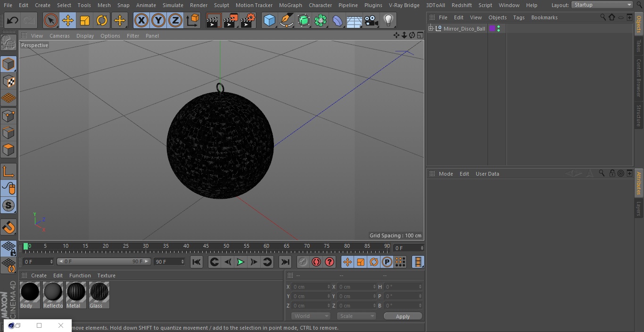Go to start of animation

pos(197,262)
